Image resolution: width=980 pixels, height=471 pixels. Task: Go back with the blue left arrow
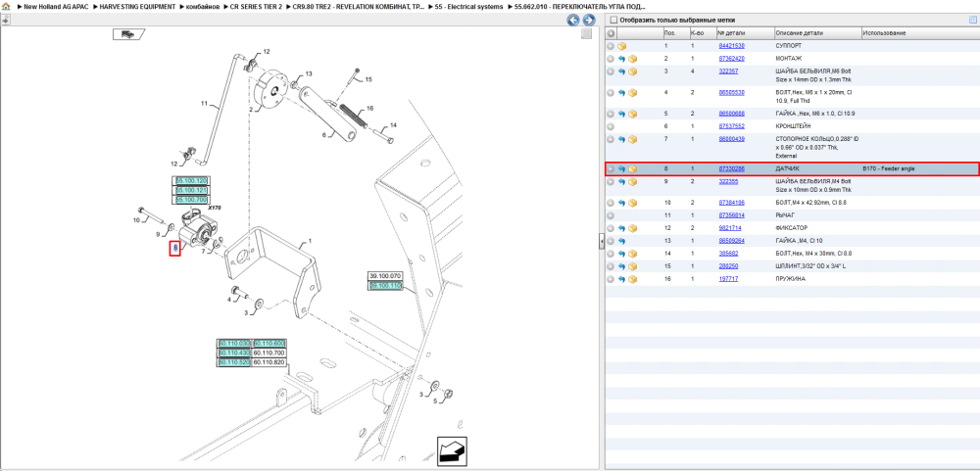pyautogui.click(x=573, y=20)
